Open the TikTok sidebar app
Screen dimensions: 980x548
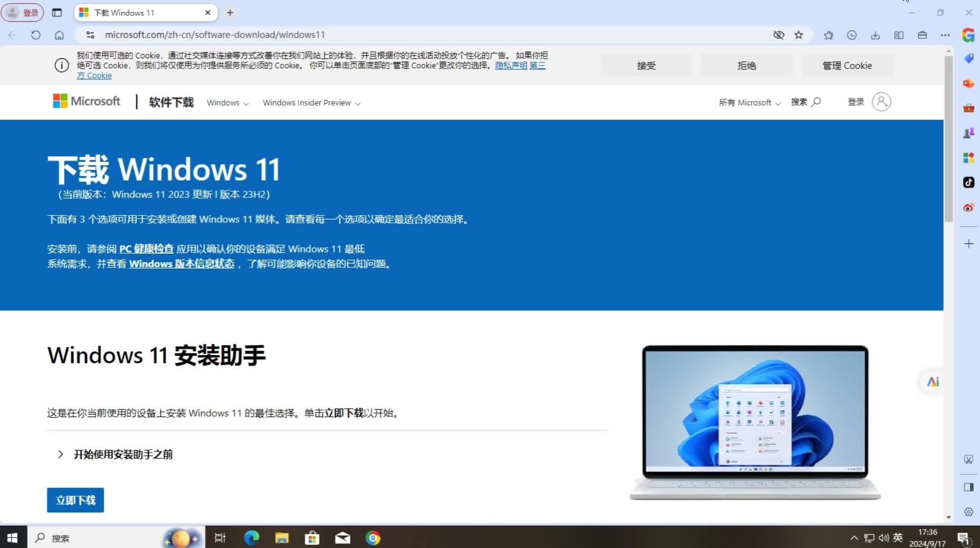pos(968,182)
